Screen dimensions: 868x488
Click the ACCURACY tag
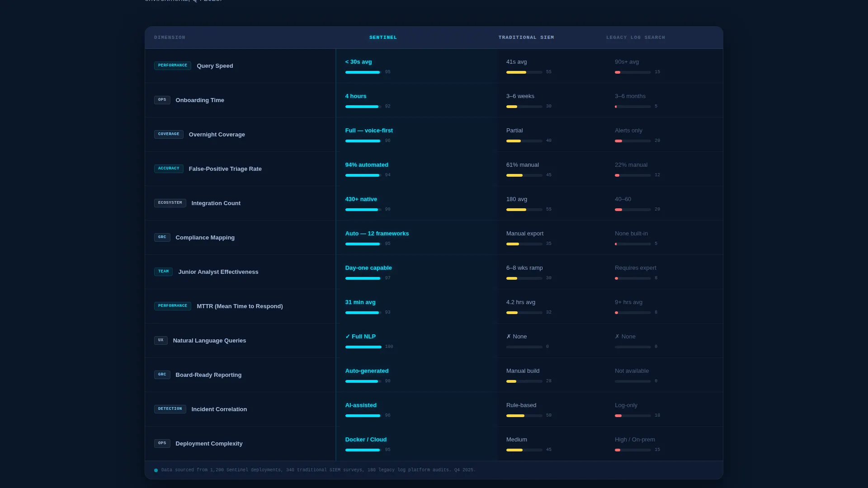pyautogui.click(x=169, y=169)
